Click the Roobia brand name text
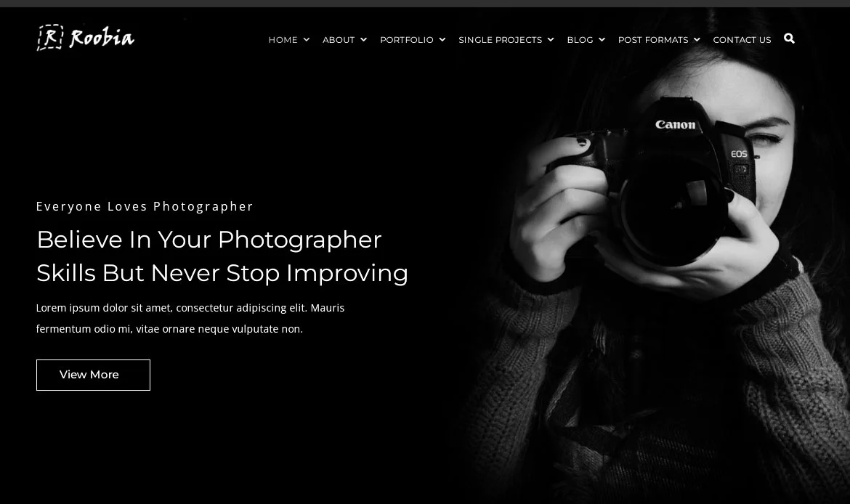The height and width of the screenshot is (504, 850). (x=102, y=37)
